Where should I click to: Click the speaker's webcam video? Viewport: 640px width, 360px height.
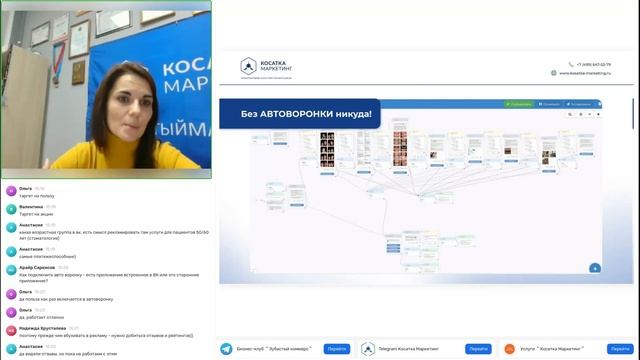(x=107, y=89)
